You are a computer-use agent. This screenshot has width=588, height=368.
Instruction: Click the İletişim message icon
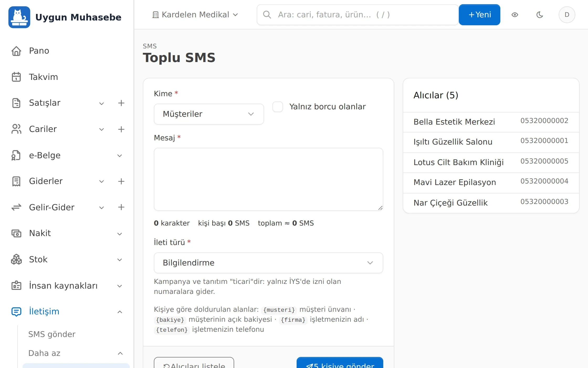[16, 311]
